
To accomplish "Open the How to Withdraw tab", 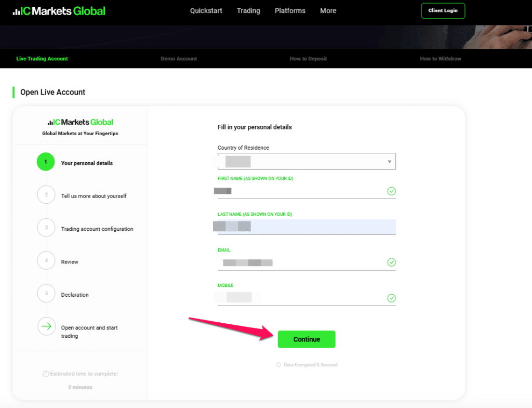I will coord(441,59).
